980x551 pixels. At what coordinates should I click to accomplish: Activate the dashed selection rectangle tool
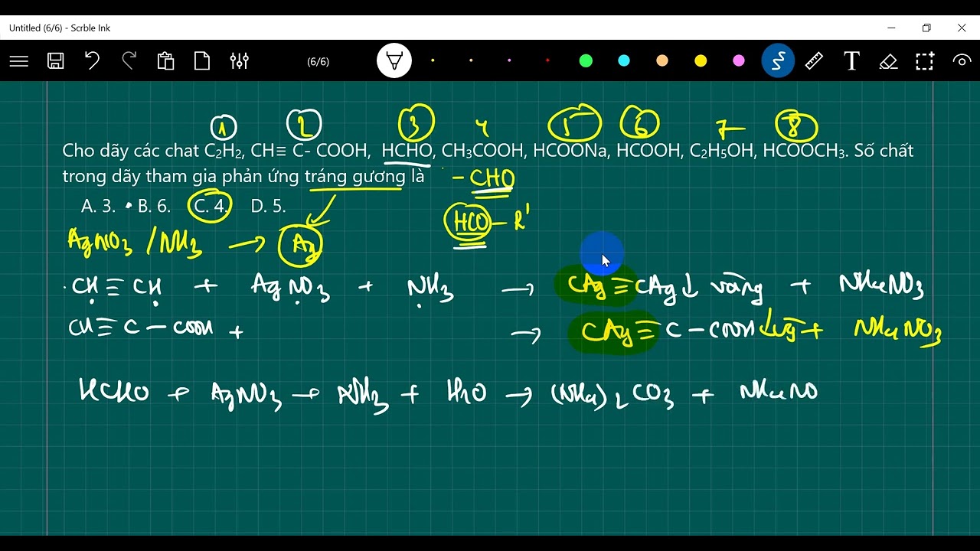(x=925, y=61)
